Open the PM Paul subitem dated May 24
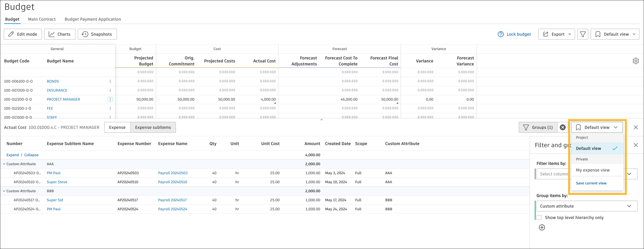Screen dimensions: 644x249 53,209
